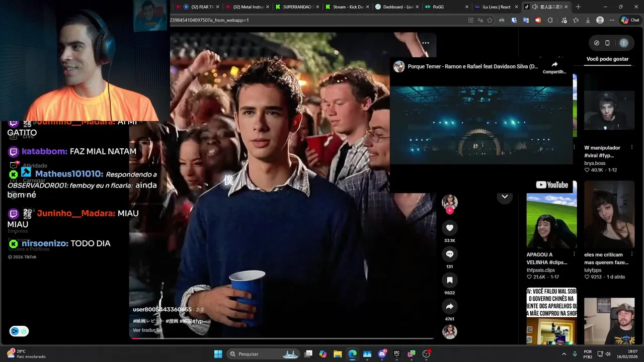Click Ver tradução under the caption
The height and width of the screenshot is (362, 644).
tap(147, 330)
